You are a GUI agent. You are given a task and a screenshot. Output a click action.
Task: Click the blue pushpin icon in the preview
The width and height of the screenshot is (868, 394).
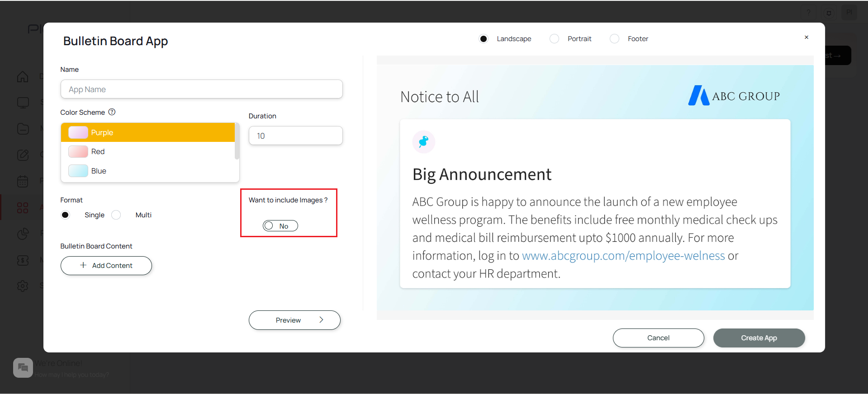coord(423,142)
